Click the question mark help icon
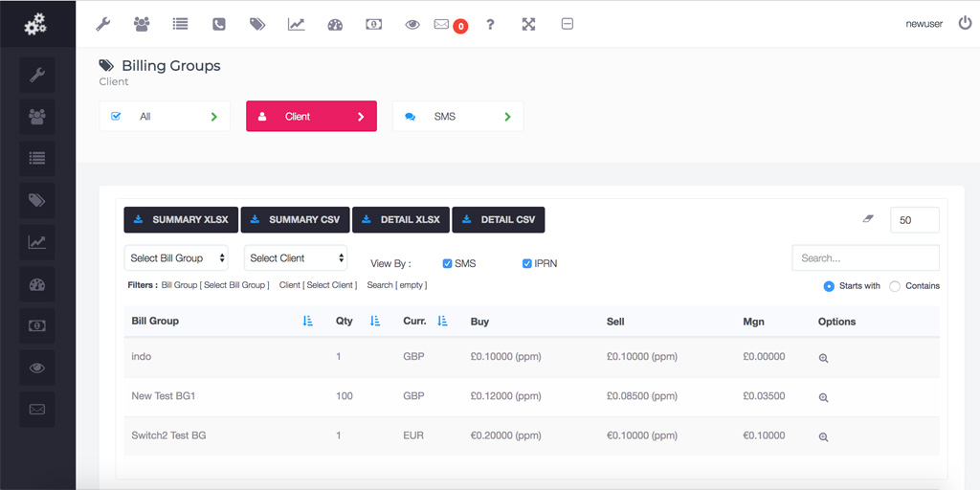 (x=490, y=24)
